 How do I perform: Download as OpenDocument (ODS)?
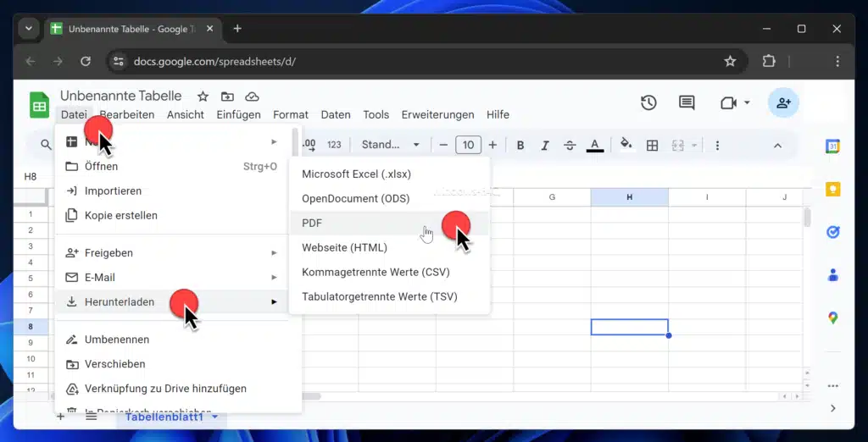tap(390, 199)
